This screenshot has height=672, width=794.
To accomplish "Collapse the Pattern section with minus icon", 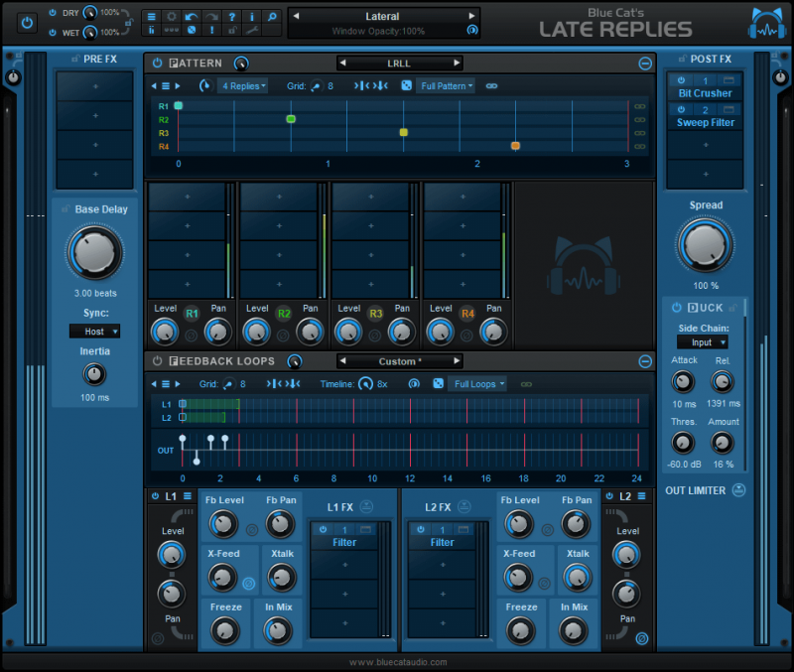I will click(x=645, y=63).
